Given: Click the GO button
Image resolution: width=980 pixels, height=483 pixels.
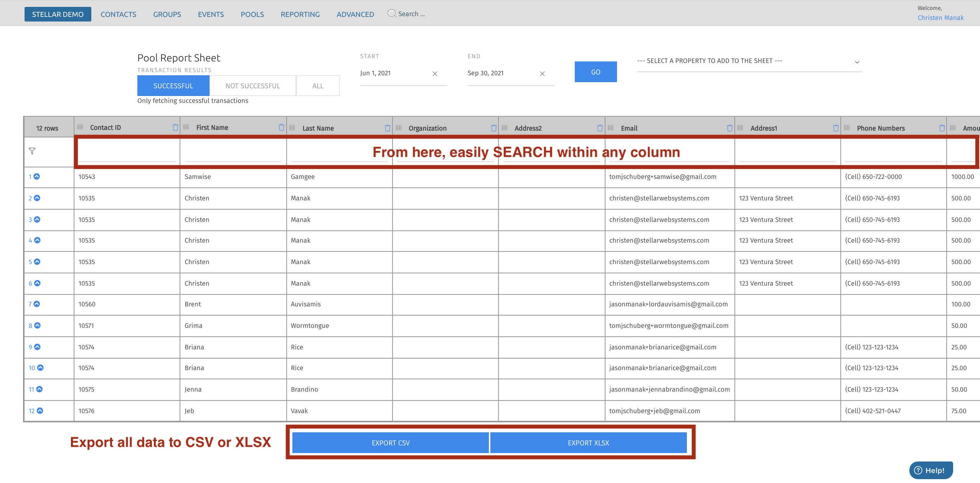Looking at the screenshot, I should coord(596,72).
